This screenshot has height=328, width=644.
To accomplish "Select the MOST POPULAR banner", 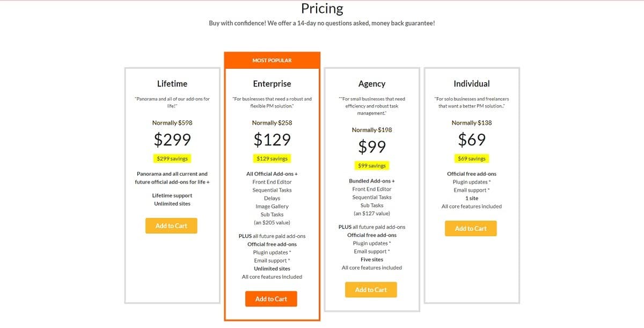I will pos(271,60).
